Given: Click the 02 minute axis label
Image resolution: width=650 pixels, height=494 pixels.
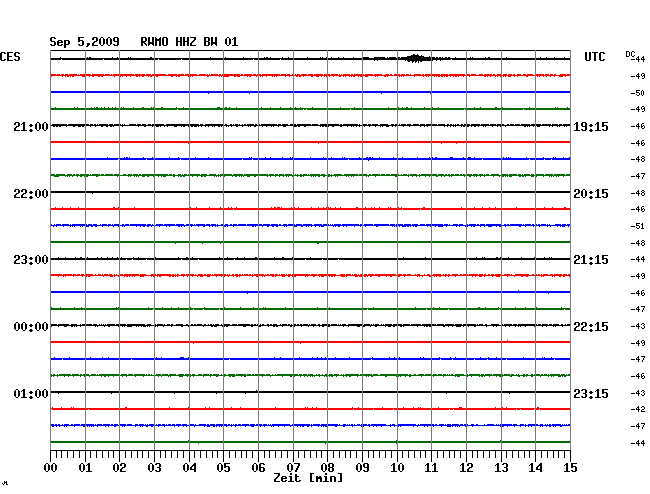Looking at the screenshot, I should (x=119, y=468).
